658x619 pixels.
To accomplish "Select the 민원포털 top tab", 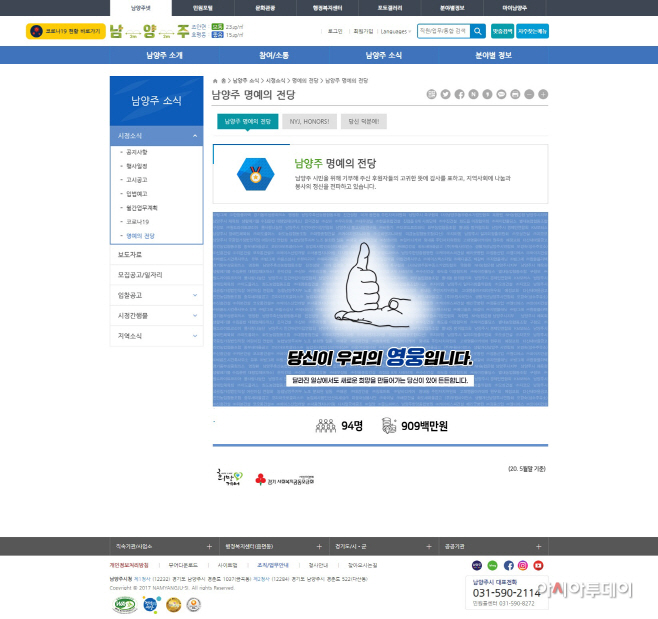I will point(203,8).
